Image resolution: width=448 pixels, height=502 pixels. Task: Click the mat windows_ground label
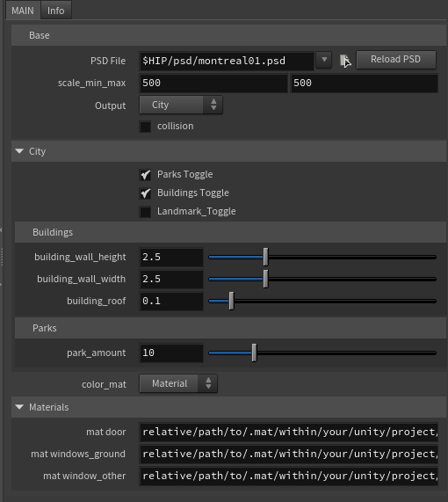[78, 454]
